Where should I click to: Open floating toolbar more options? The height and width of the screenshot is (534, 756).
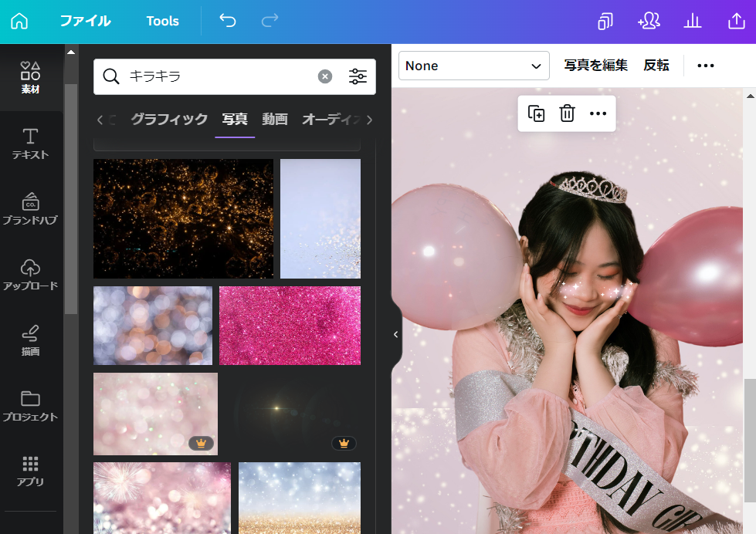[598, 113]
